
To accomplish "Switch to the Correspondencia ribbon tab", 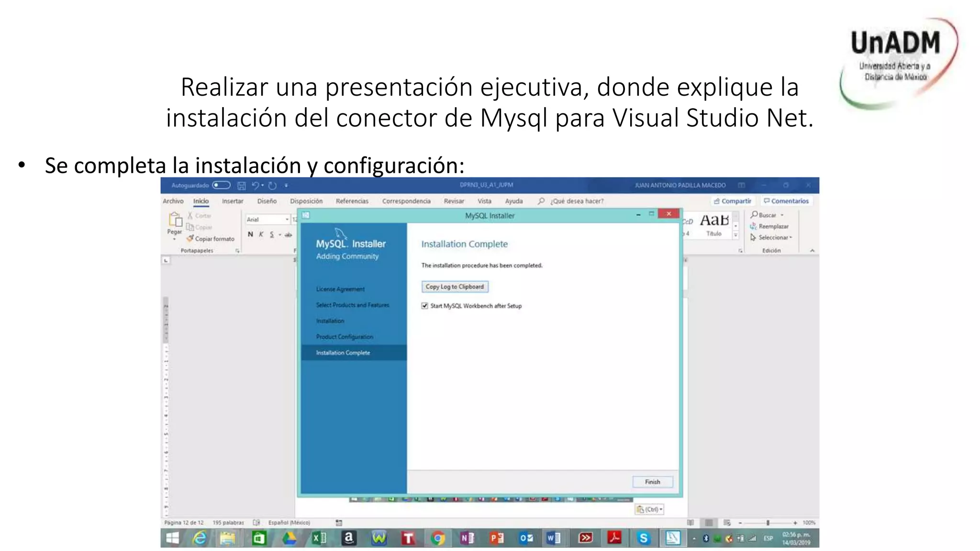I will 406,201.
